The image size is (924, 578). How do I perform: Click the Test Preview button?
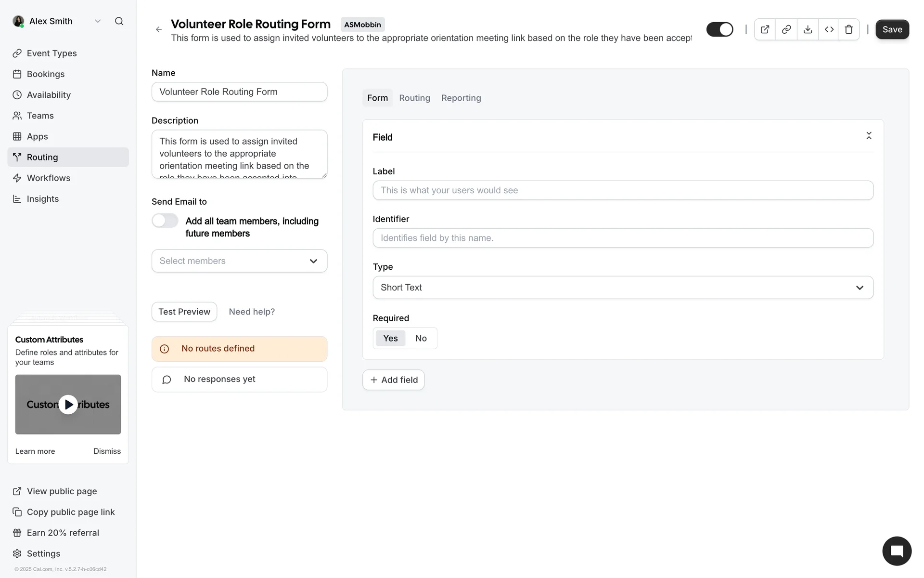coord(184,312)
